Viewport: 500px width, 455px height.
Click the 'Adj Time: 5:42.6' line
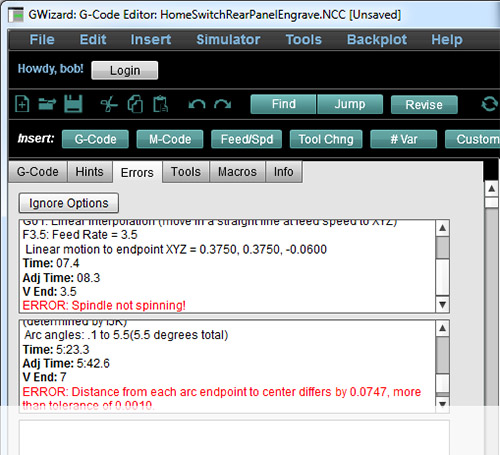(66, 363)
